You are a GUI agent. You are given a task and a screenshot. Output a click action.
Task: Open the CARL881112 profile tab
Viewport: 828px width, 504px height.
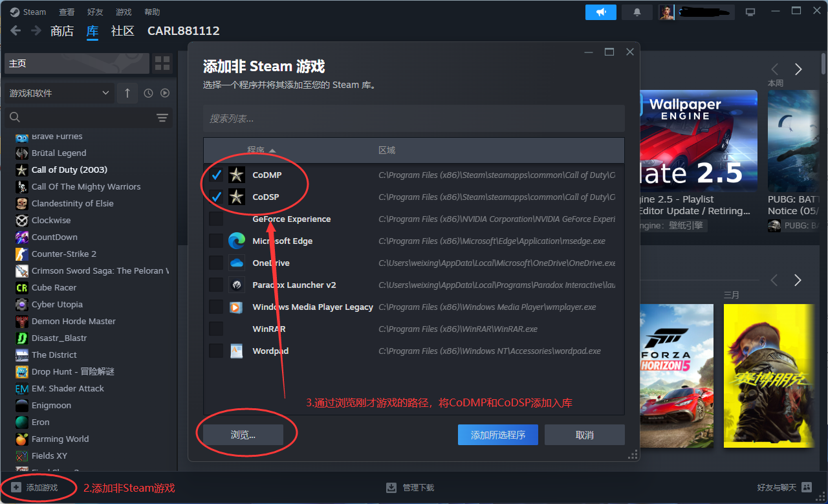point(184,31)
